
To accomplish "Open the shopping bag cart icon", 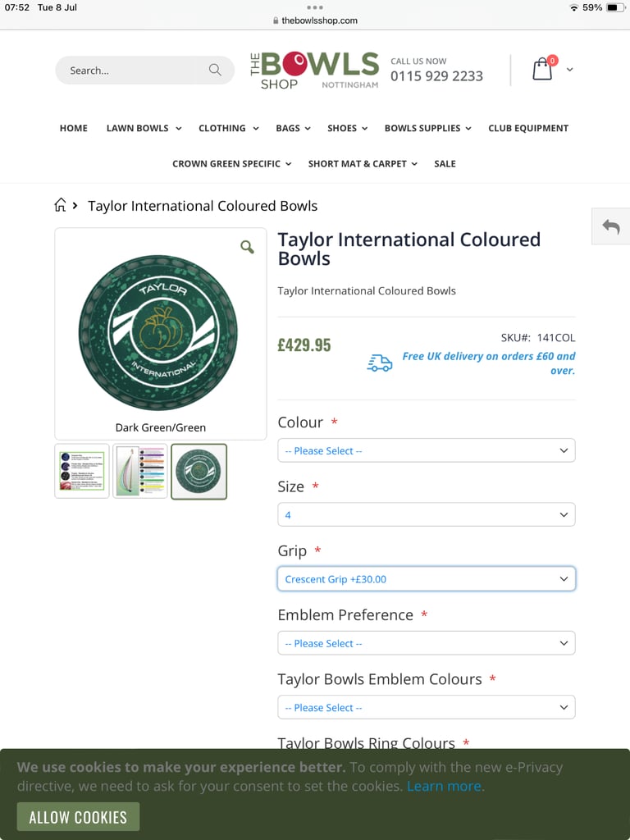I will (542, 69).
